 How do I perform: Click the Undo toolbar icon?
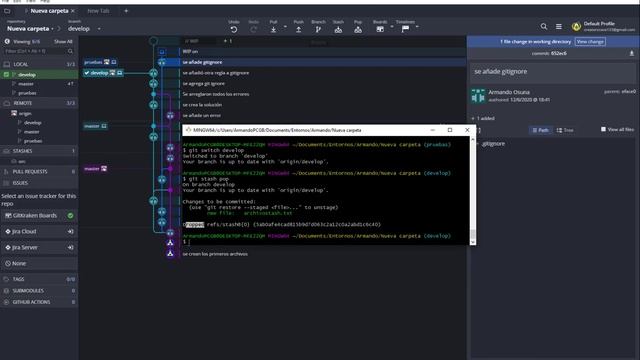[x=234, y=29]
